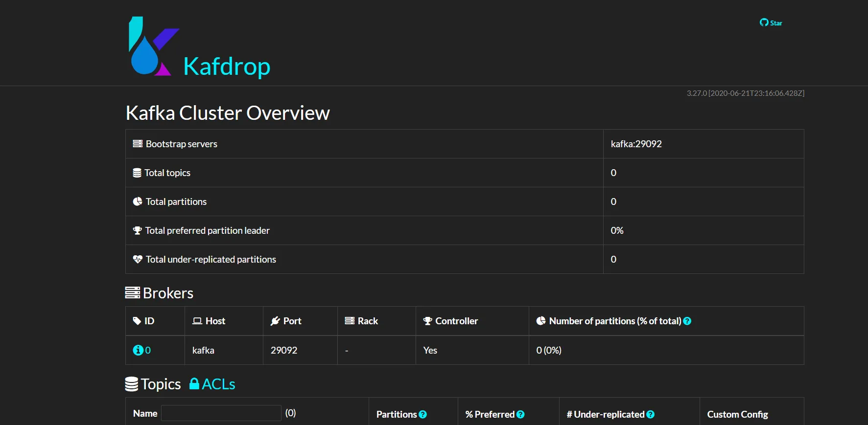The image size is (868, 425).
Task: Click the plug icon in Port column header
Action: [275, 321]
